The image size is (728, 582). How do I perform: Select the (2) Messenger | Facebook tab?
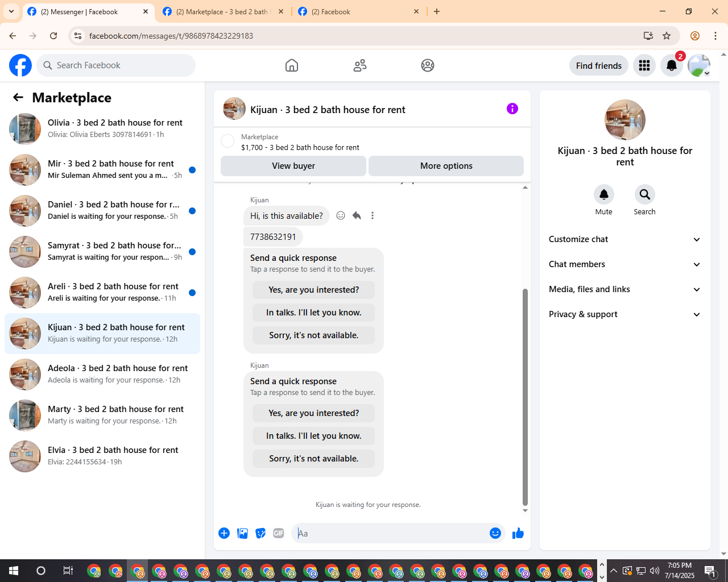[88, 11]
